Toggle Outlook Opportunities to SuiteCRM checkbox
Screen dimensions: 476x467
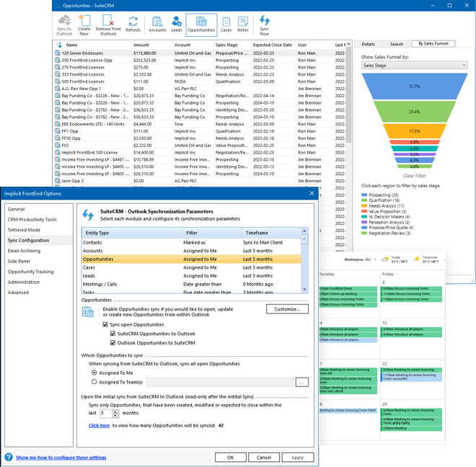tap(113, 342)
